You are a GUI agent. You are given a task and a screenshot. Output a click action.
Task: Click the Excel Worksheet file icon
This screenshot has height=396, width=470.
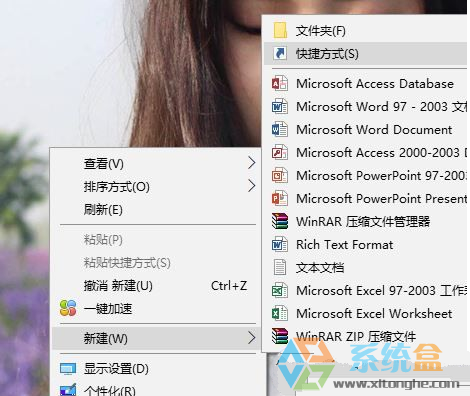pos(280,313)
